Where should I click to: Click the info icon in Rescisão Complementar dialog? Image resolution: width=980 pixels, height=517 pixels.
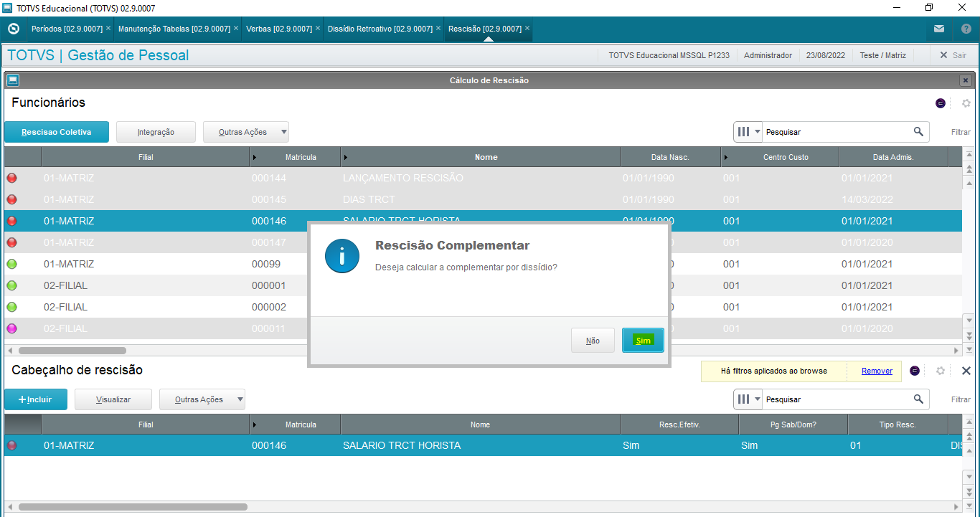(x=342, y=256)
